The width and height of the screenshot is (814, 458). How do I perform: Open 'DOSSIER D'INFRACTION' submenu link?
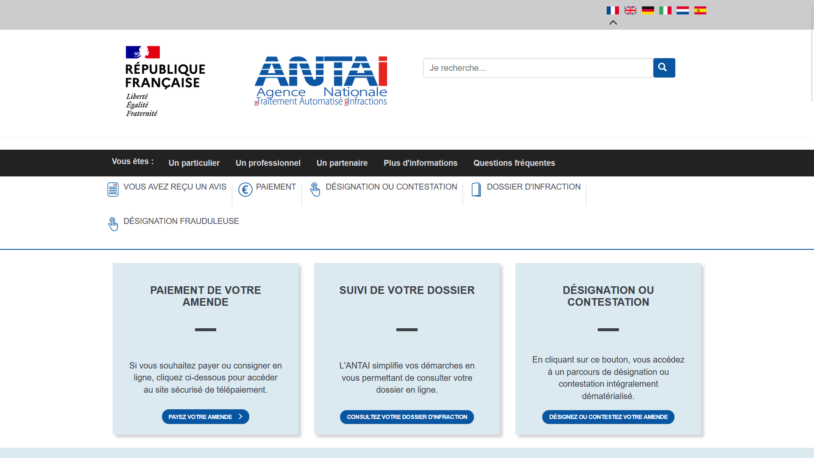click(534, 187)
